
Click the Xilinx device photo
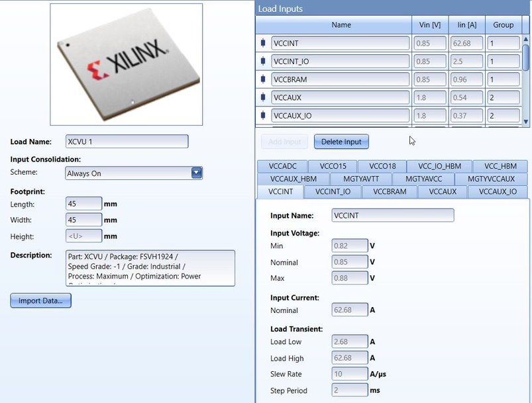[x=126, y=63]
